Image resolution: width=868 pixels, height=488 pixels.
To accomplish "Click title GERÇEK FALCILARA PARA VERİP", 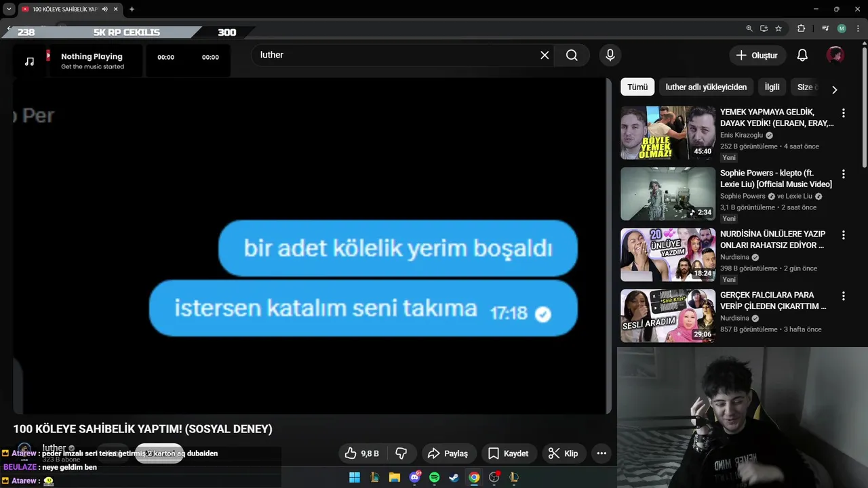I will 773,301.
